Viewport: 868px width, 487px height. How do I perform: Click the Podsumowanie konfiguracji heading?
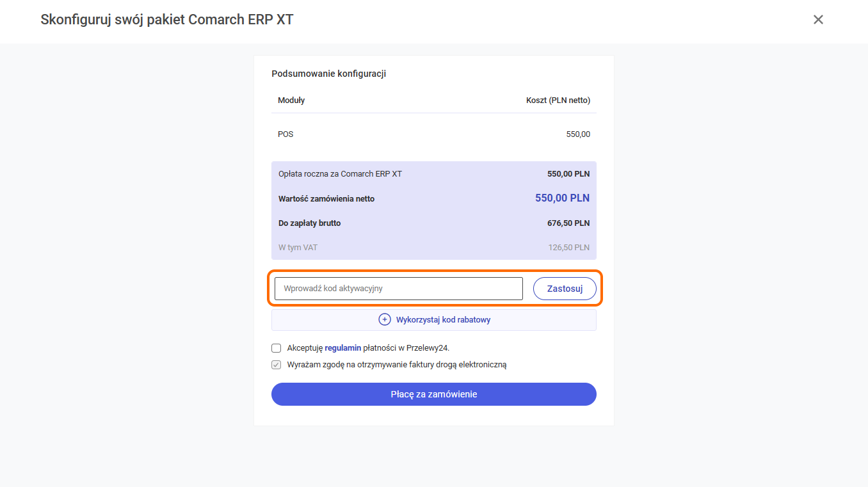tap(328, 74)
